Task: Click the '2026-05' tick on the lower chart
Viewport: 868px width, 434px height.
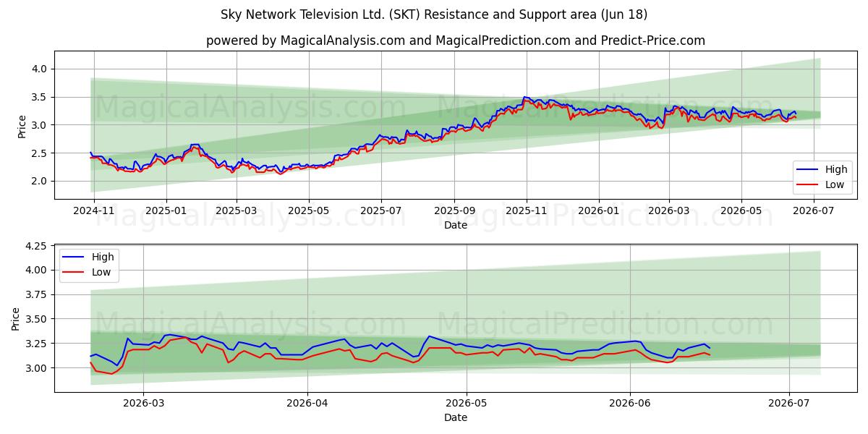Action: tap(467, 403)
